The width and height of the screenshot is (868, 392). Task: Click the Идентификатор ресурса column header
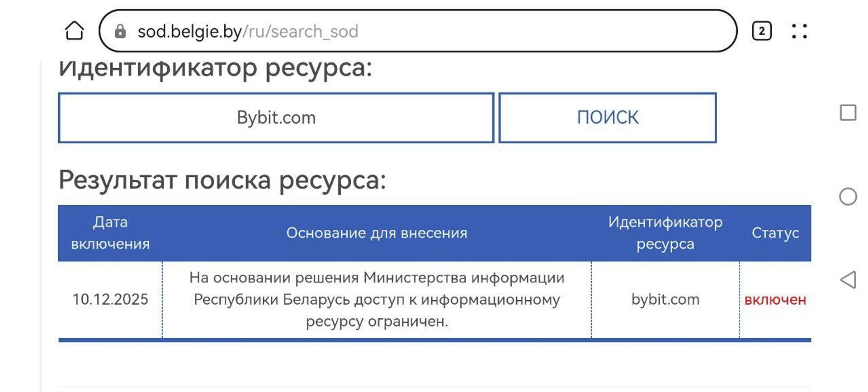coord(666,233)
